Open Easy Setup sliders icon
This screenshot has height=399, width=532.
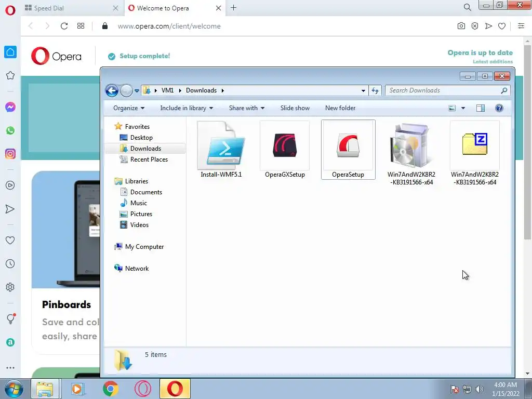(x=521, y=26)
